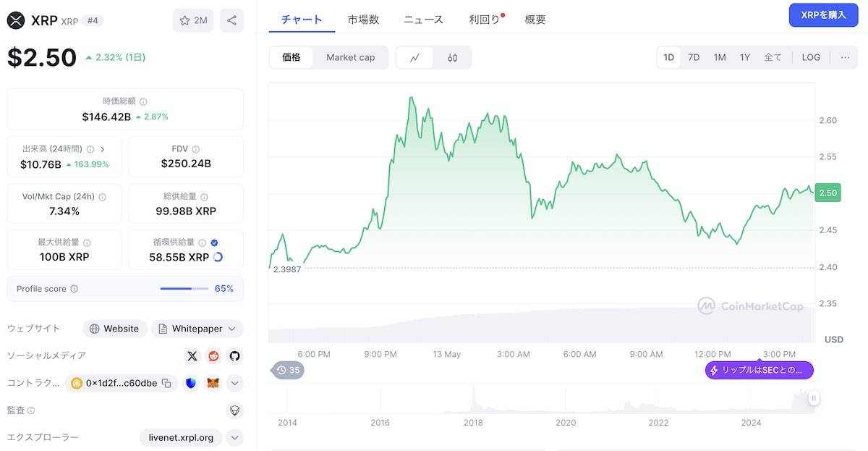Open XRP's GitHub social link
This screenshot has width=868, height=451.
(234, 355)
